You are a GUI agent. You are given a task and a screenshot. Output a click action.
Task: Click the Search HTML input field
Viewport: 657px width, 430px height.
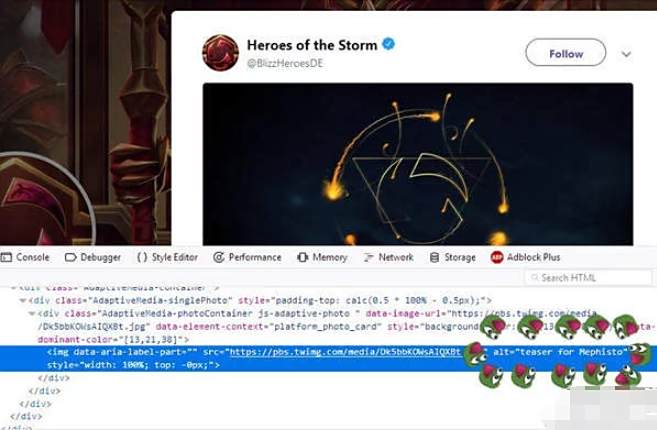[588, 277]
